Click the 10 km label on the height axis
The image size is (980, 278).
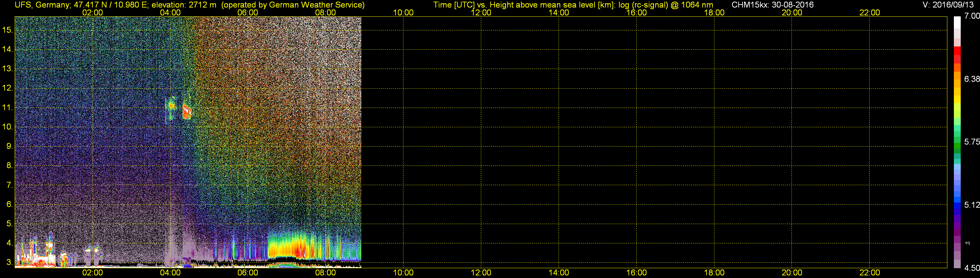pyautogui.click(x=8, y=127)
